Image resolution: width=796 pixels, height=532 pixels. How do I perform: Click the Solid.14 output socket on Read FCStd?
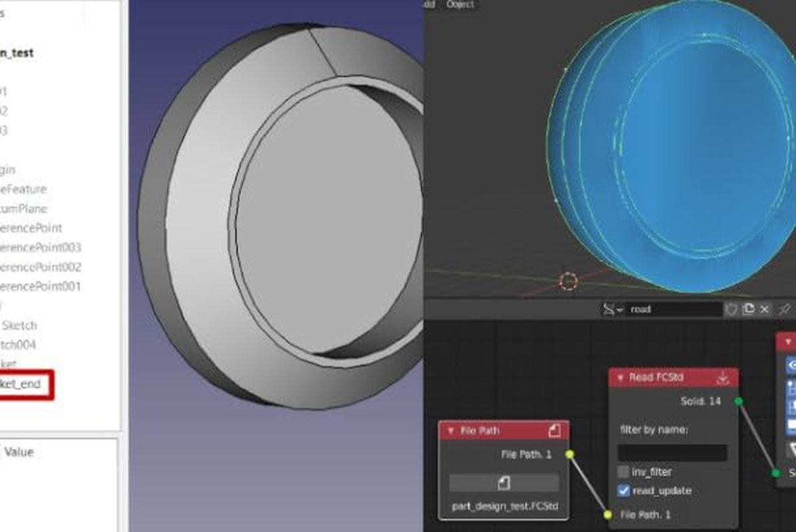pyautogui.click(x=737, y=402)
